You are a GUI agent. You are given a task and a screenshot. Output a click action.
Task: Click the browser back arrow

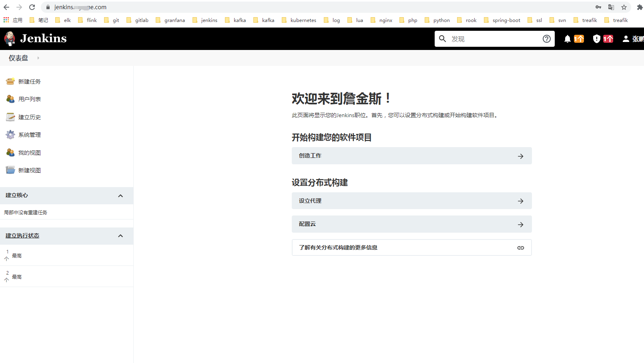coord(6,7)
